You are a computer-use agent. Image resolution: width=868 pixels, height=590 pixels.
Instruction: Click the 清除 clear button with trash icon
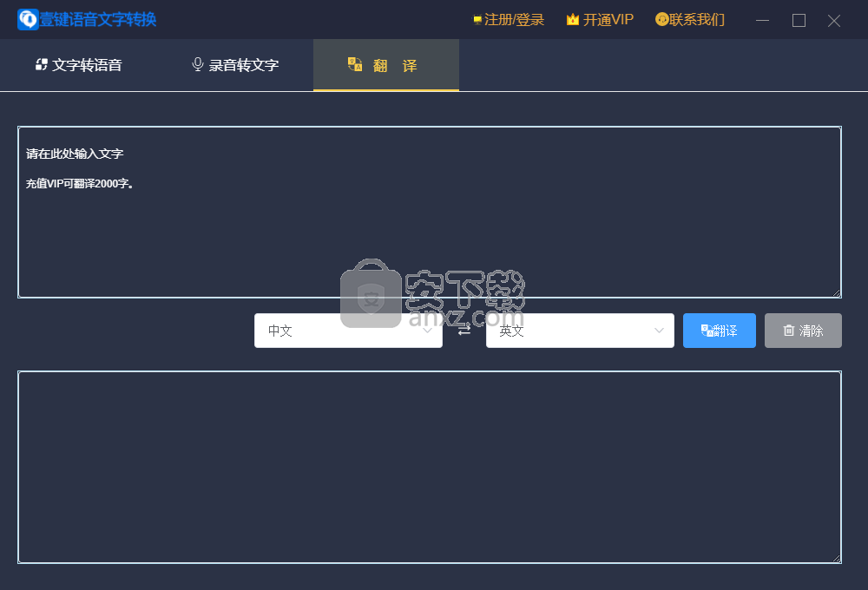(x=803, y=331)
